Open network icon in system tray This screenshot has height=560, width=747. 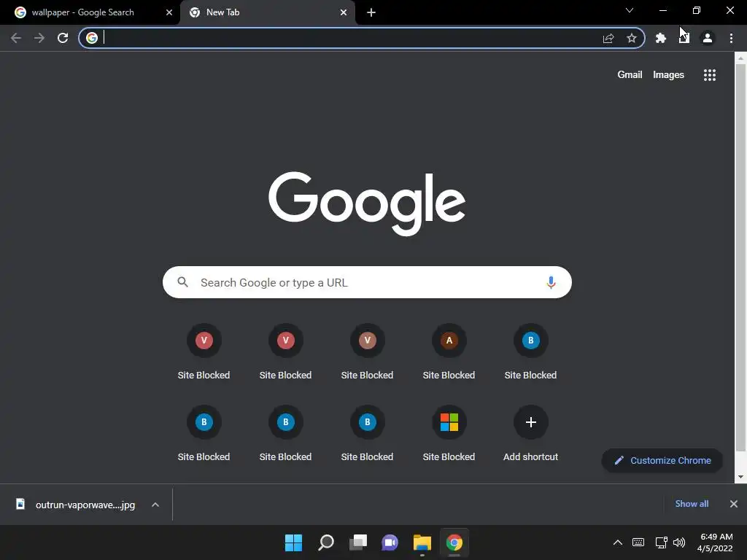pos(661,542)
